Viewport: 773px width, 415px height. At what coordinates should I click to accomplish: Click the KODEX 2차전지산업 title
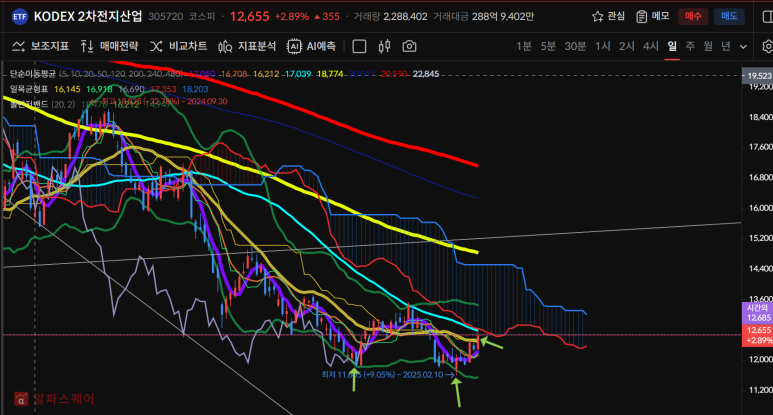pyautogui.click(x=88, y=16)
